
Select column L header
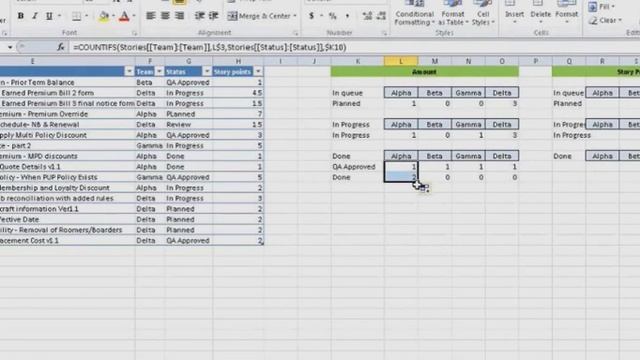click(401, 61)
